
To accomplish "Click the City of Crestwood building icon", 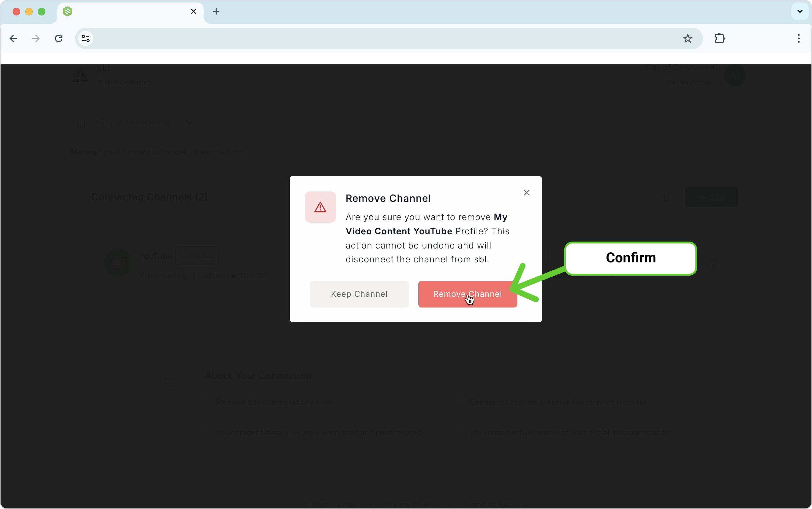I will point(81,122).
